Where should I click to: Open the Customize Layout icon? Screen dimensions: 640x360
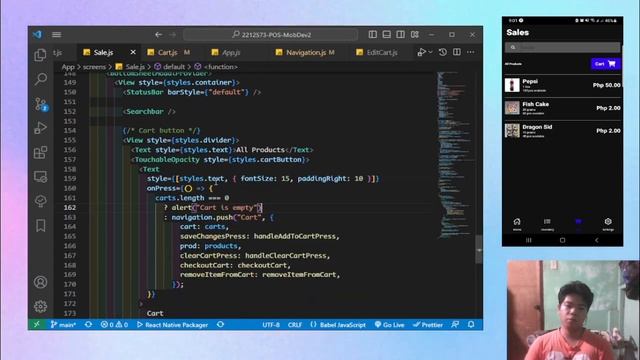(415, 35)
